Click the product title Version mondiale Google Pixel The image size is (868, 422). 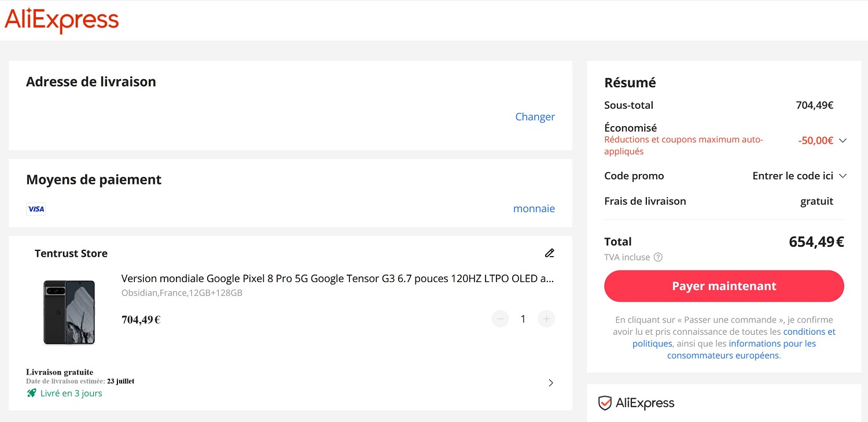click(337, 279)
